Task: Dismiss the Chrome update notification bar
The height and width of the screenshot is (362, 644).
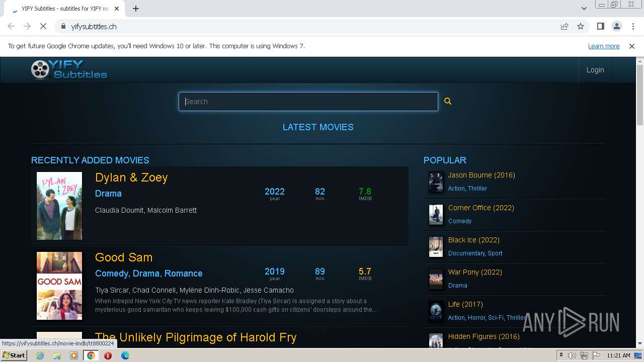Action: [632, 46]
